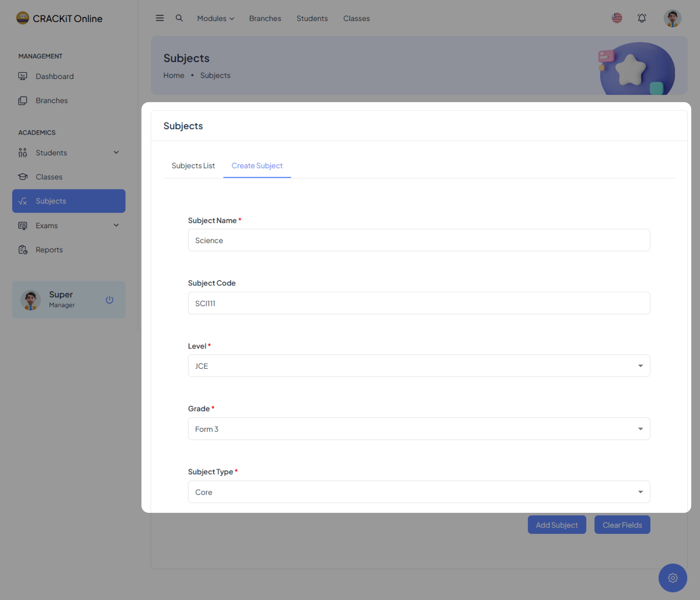Switch to the Subjects List tab
The image size is (700, 600).
click(193, 166)
